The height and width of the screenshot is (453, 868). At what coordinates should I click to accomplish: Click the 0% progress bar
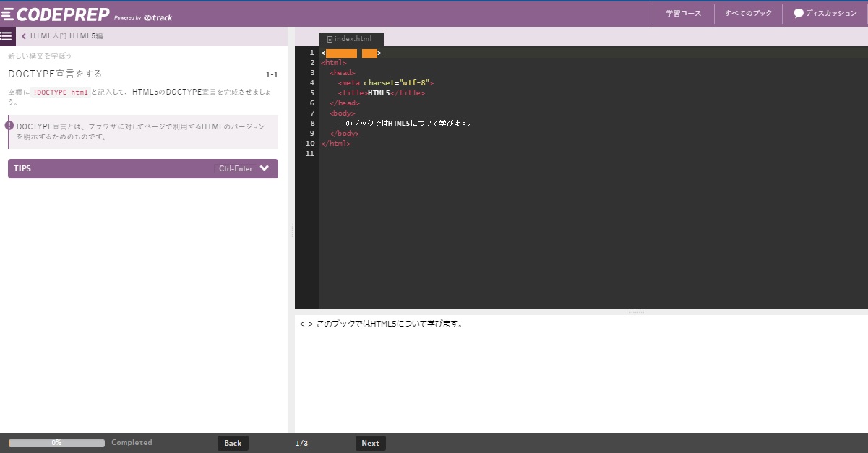[x=56, y=443]
